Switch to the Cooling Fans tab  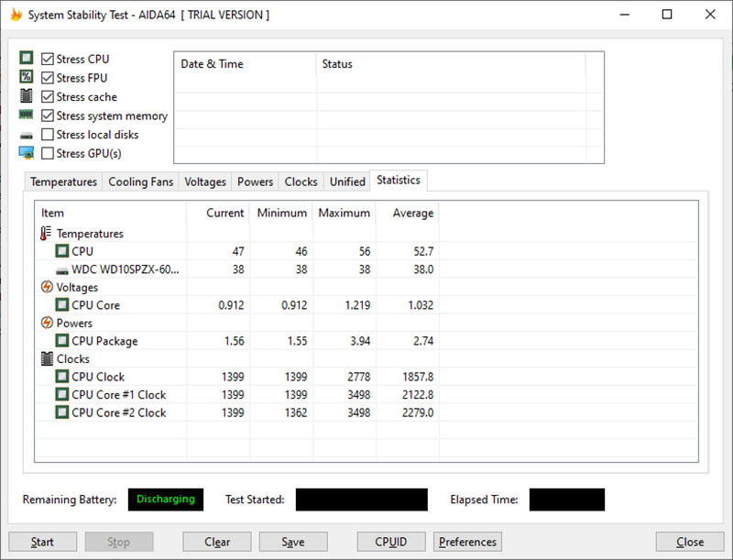tap(141, 181)
